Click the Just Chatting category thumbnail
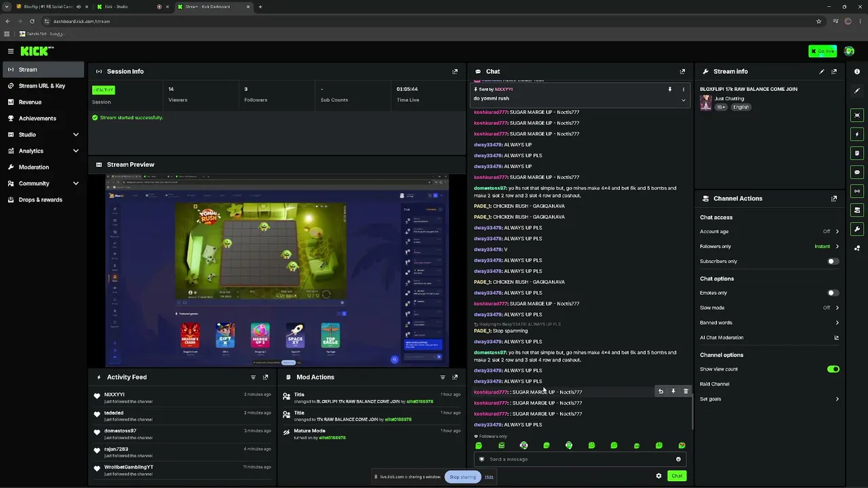868x488 pixels. pos(706,102)
